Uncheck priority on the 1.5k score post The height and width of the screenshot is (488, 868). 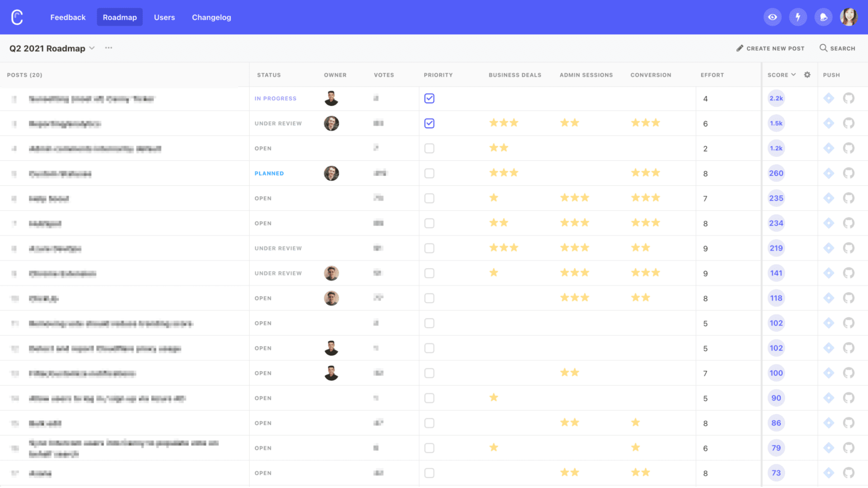[x=429, y=123]
